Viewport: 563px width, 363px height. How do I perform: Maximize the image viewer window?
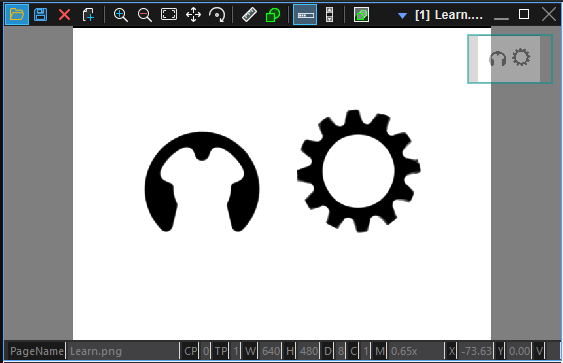pyautogui.click(x=524, y=14)
